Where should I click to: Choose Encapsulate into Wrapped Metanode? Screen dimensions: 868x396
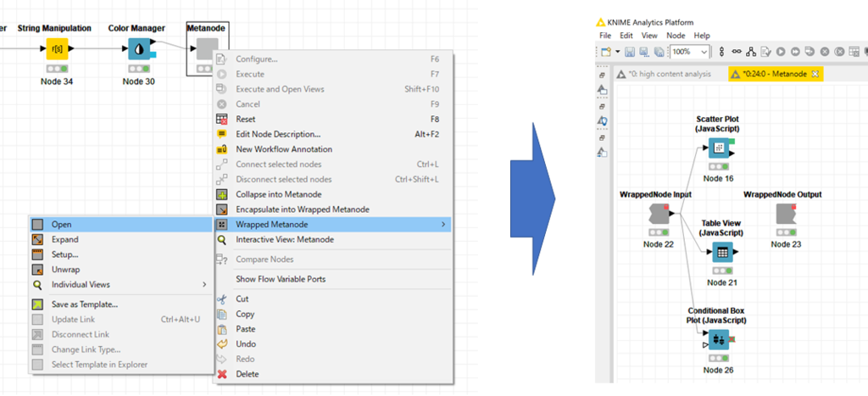click(332, 209)
